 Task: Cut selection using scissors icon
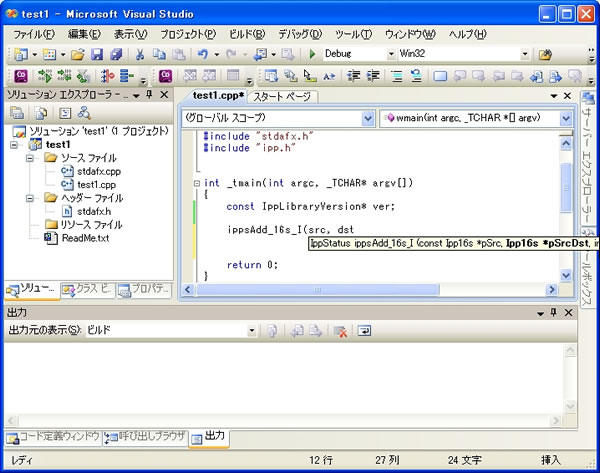[x=140, y=54]
